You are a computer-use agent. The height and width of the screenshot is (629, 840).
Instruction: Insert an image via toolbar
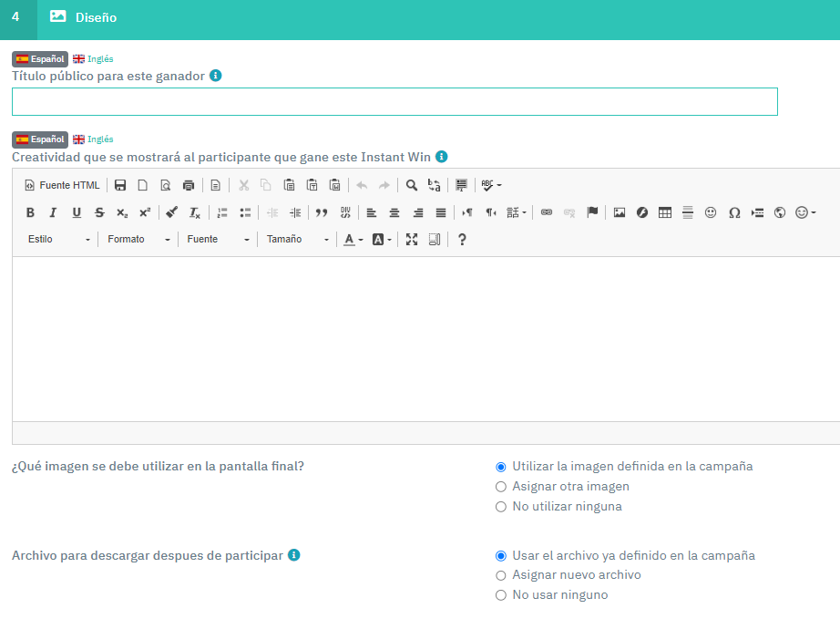coord(620,213)
